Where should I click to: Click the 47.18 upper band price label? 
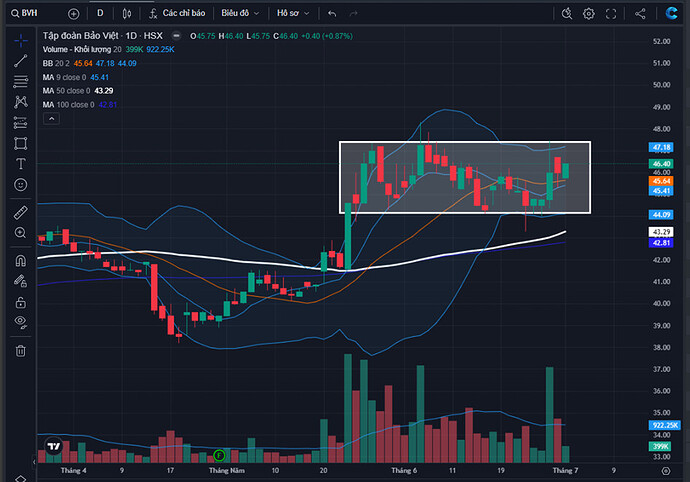(x=661, y=147)
